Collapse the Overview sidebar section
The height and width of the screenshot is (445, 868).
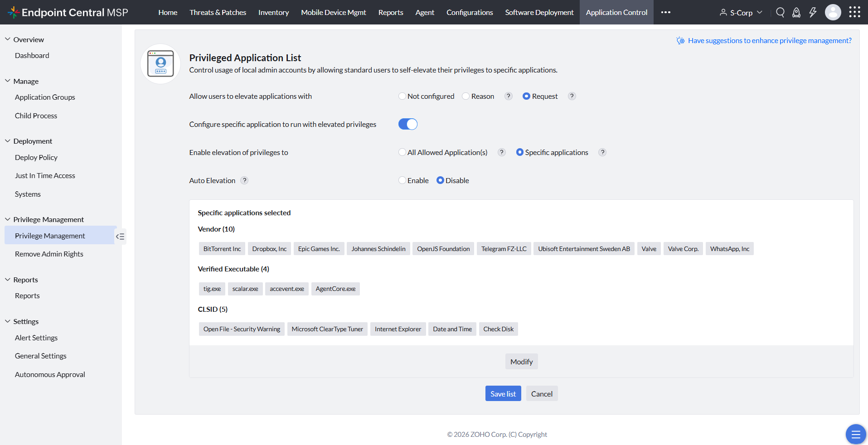[x=8, y=39]
